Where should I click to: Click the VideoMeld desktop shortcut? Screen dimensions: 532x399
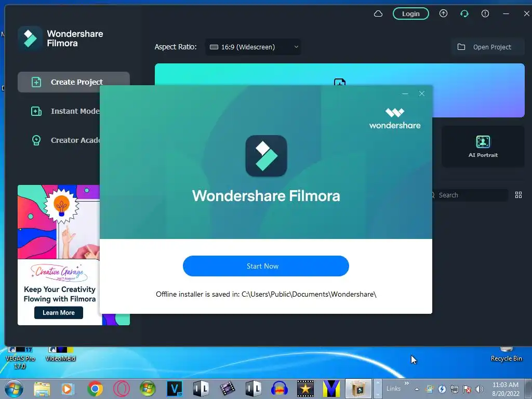60,354
